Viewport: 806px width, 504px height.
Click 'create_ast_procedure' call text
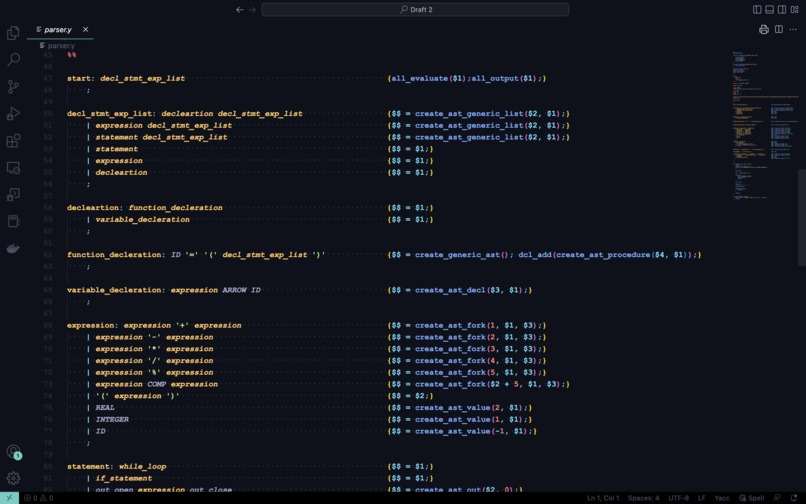(603, 255)
